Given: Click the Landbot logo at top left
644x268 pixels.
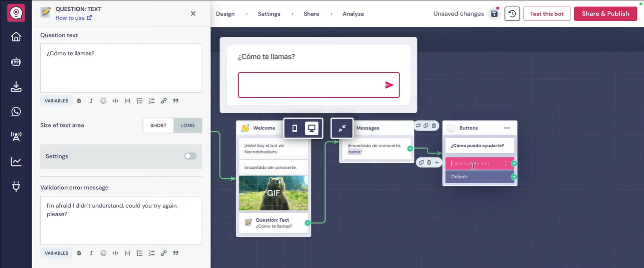Looking at the screenshot, I should 16,13.
